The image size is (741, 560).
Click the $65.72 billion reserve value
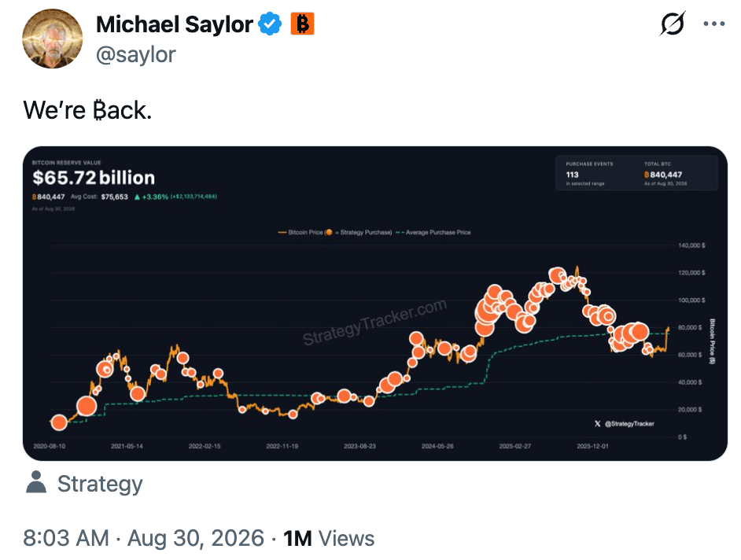click(94, 179)
